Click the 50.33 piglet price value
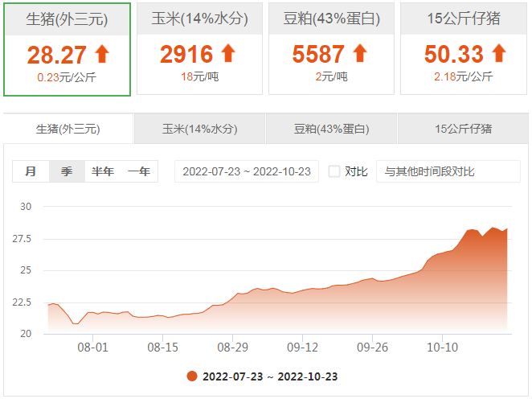This screenshot has width=532, height=399. 453,54
